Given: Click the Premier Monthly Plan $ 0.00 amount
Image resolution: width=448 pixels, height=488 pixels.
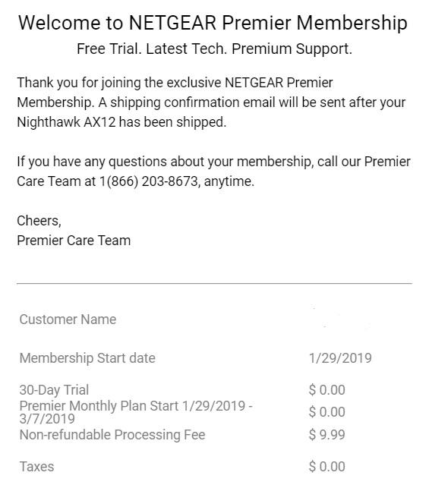Looking at the screenshot, I should 327,412.
